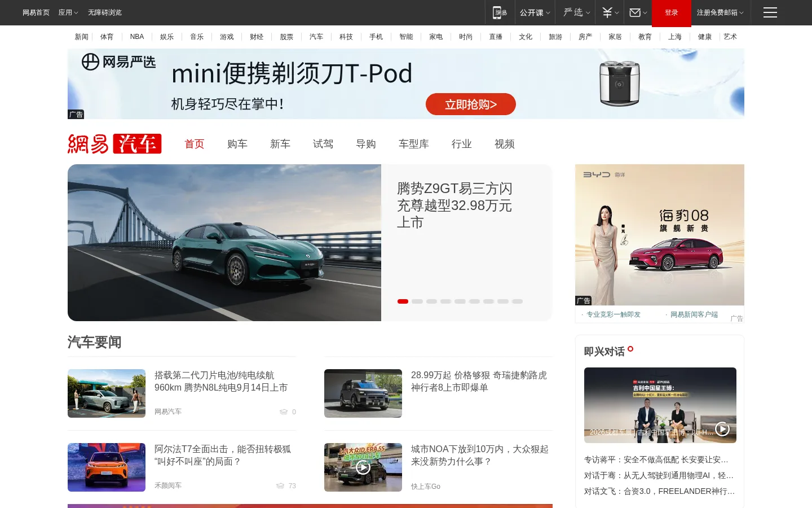The image size is (812, 508).
Task: Open the 汽车要闻 section heading
Action: pyautogui.click(x=94, y=342)
